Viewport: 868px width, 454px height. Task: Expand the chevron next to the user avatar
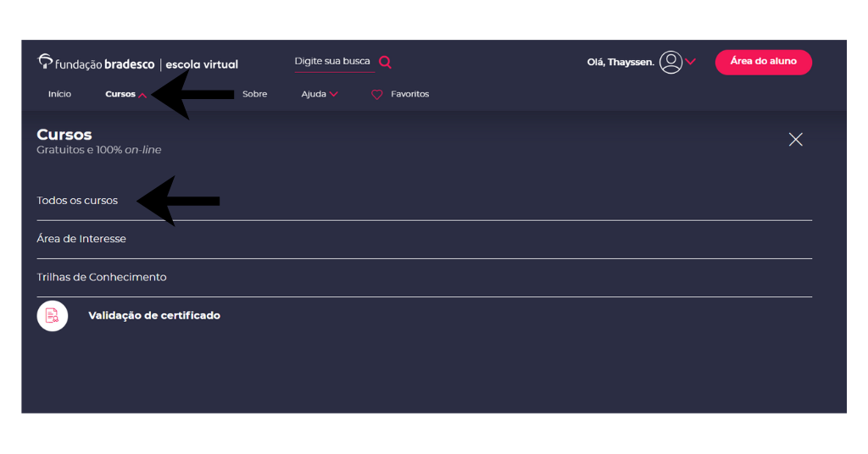[x=691, y=62]
